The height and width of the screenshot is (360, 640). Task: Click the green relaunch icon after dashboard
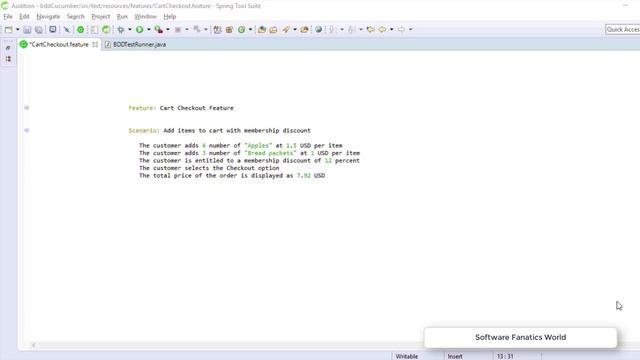point(106,29)
